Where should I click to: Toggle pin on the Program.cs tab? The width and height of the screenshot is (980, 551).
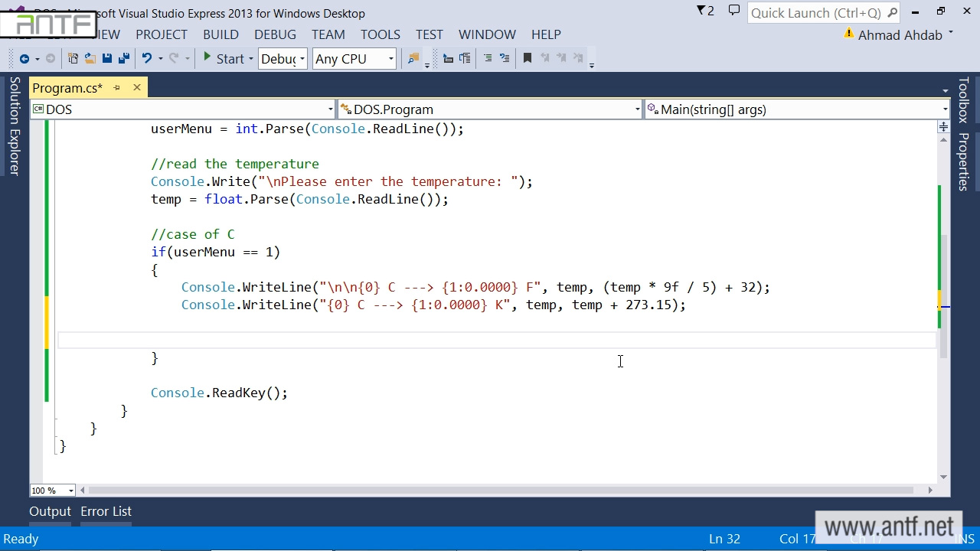tap(117, 88)
